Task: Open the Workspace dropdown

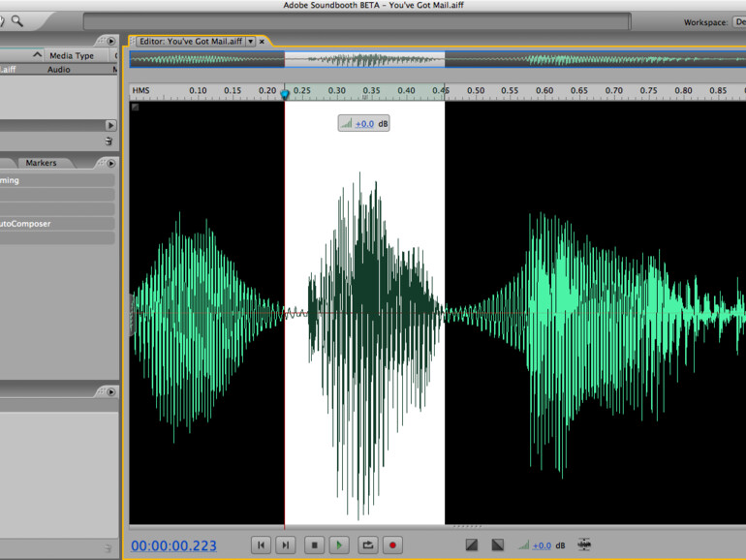Action: (738, 22)
